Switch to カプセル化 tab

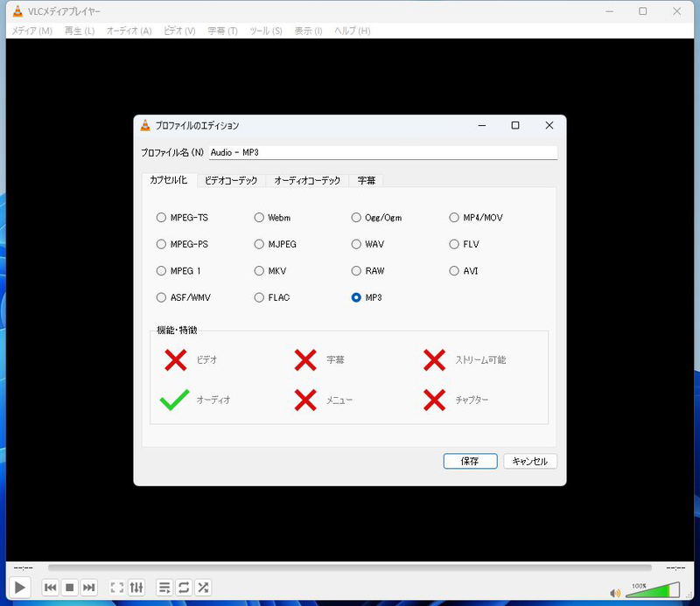coord(169,180)
